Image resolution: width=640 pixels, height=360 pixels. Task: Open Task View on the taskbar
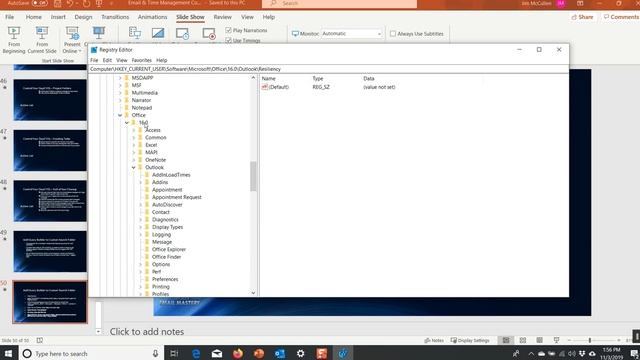[174, 353]
